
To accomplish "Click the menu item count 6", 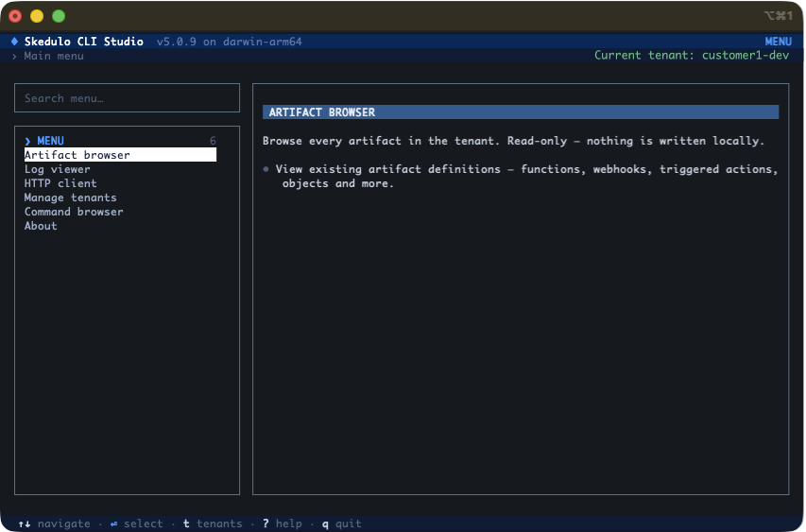I will (213, 141).
